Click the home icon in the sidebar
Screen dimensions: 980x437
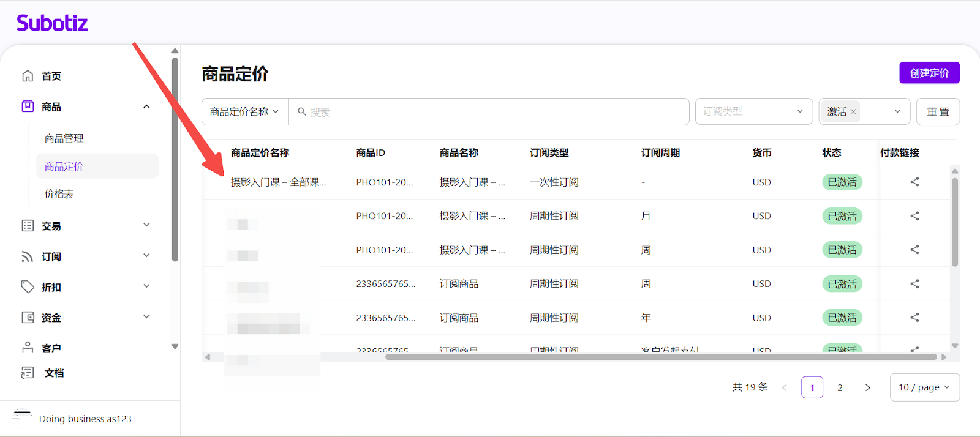(x=28, y=76)
